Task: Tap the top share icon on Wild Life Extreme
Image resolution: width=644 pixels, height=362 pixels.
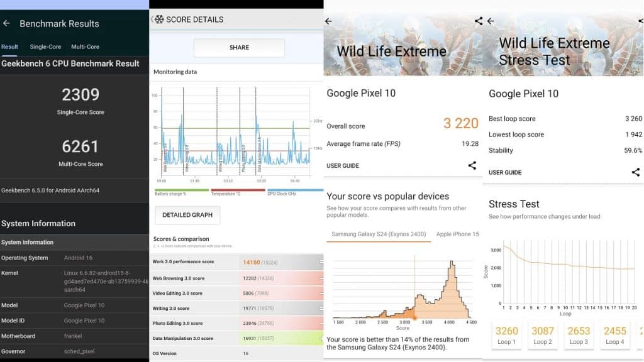Action: point(478,21)
